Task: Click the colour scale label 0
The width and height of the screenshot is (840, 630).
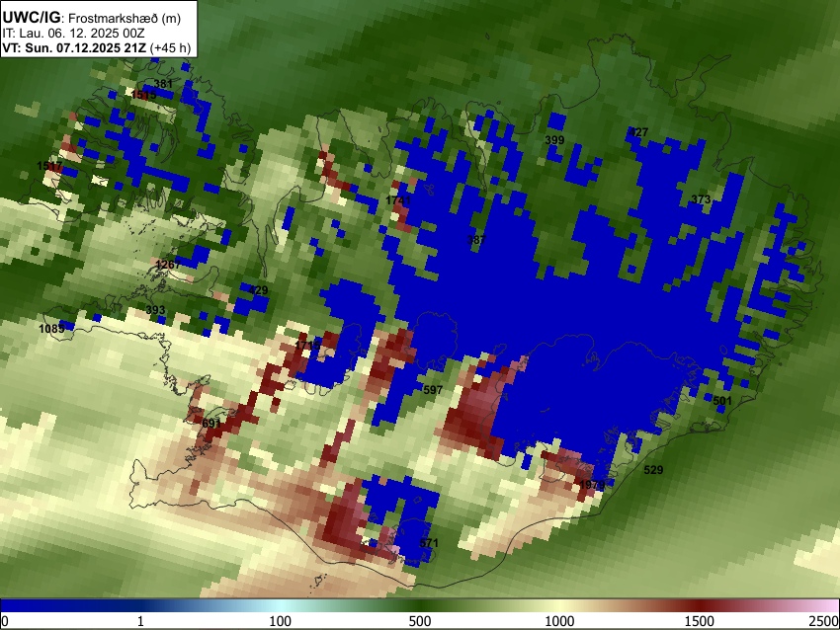Action: click(5, 621)
